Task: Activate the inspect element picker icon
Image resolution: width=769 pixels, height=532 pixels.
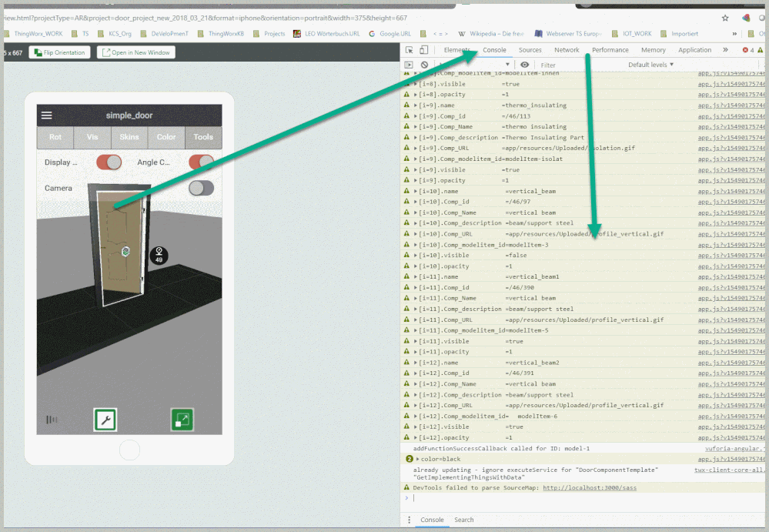Action: 410,50
